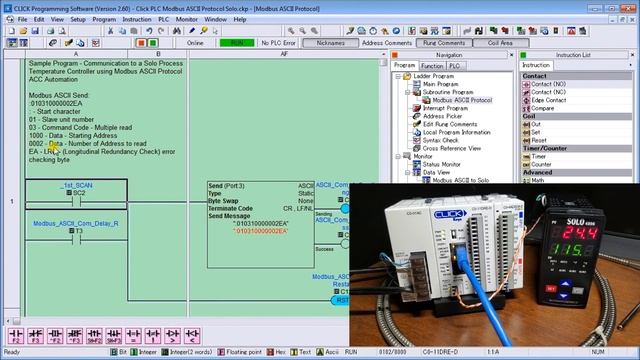Open the Program menu
640x360 pixels.
104,19
